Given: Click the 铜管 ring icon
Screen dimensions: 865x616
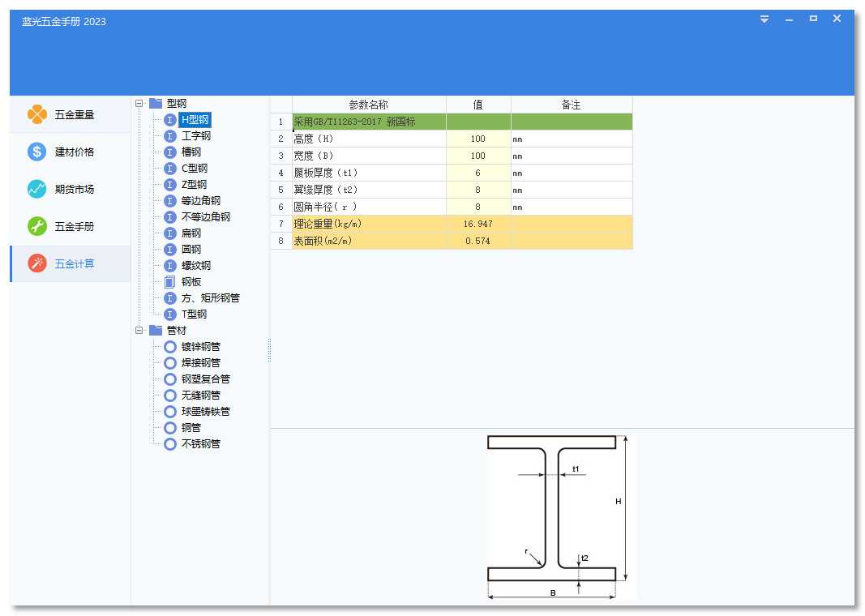Looking at the screenshot, I should pyautogui.click(x=170, y=428).
